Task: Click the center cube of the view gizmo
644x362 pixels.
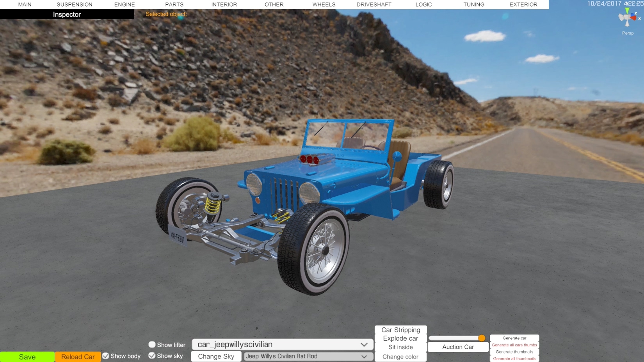Action: (x=627, y=18)
